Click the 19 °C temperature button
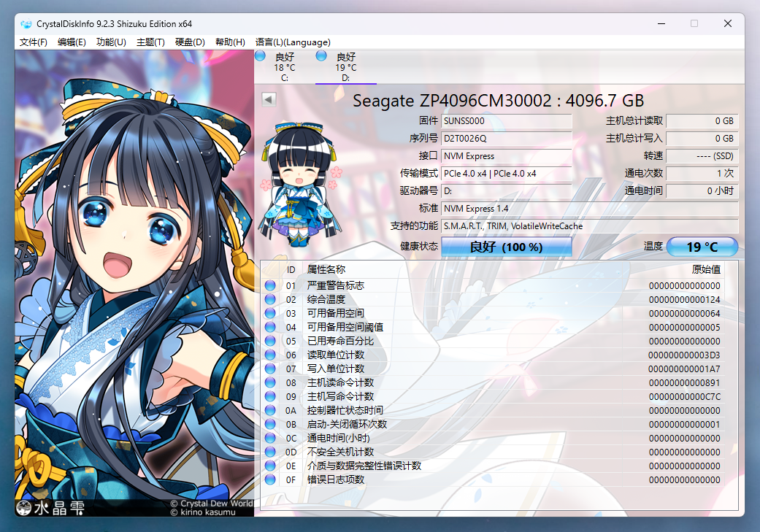 tap(702, 247)
